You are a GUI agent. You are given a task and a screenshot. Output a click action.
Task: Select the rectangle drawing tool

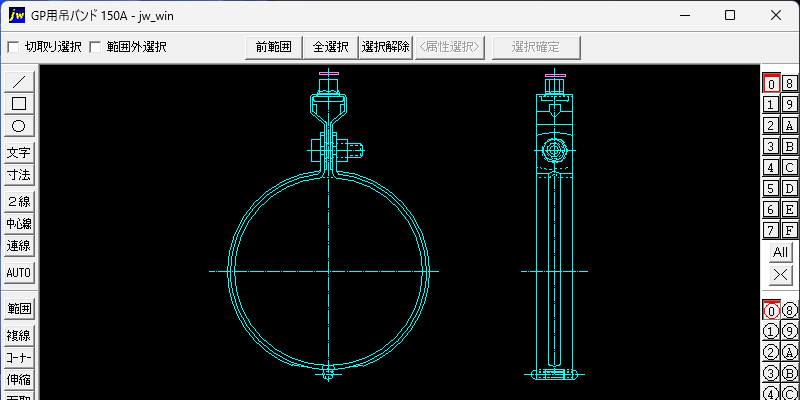click(x=19, y=104)
